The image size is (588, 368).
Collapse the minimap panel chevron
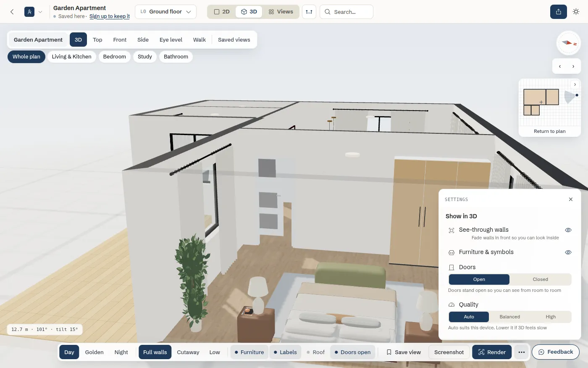(x=575, y=85)
